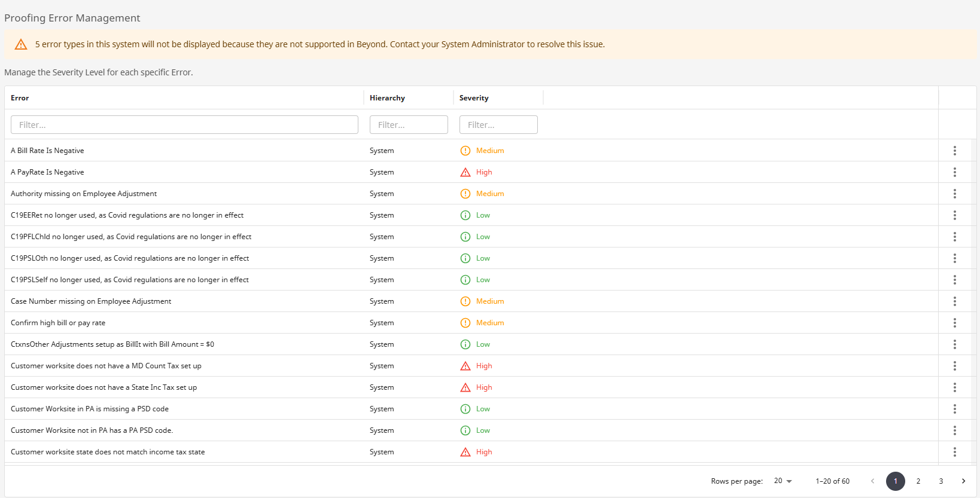Screen dimensions: 980x498
Task: Click the High severity icon for A PayRate Is Negative
Action: 465,172
